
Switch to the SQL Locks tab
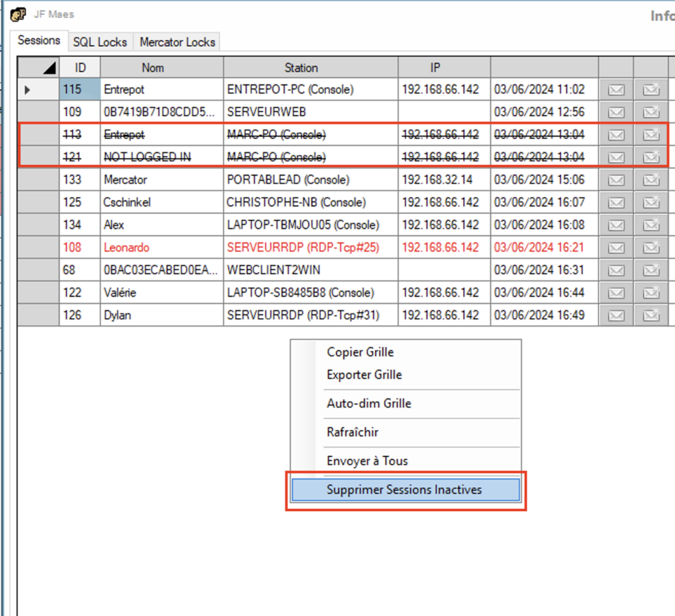100,42
